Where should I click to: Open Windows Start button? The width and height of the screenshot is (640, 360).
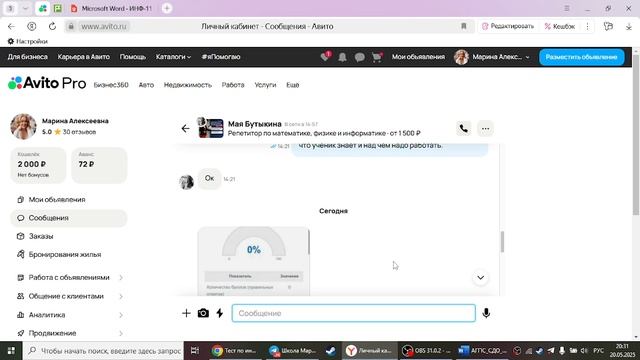(x=11, y=351)
